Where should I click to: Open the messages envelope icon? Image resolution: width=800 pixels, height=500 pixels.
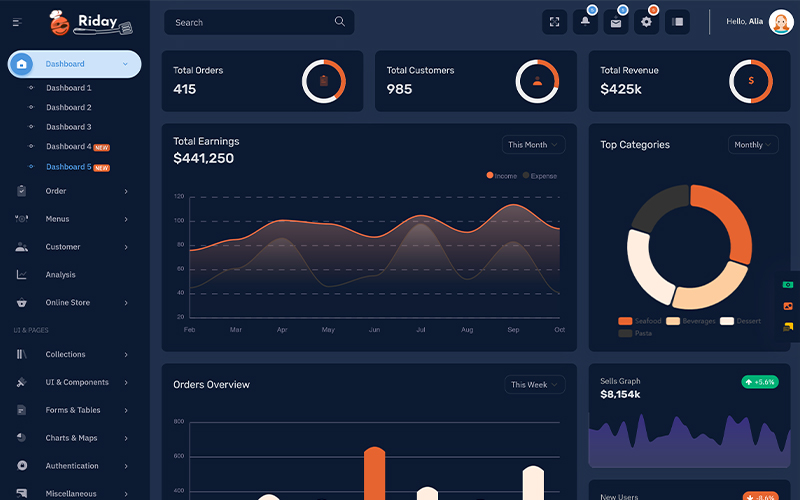[616, 22]
